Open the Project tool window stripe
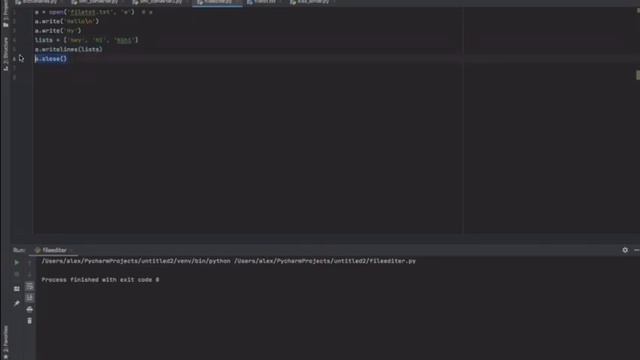Screen dimensions: 640x360 tap(5, 14)
